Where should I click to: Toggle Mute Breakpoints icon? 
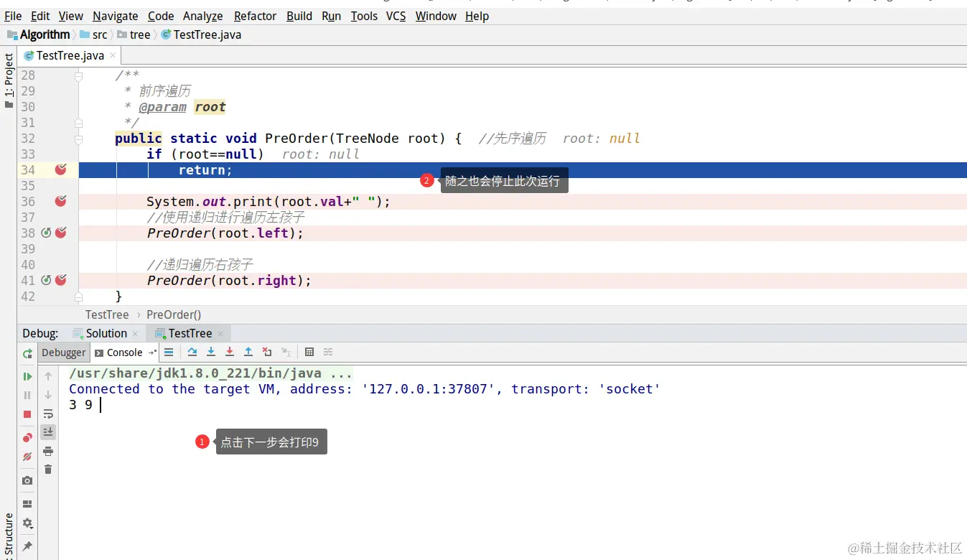coord(27,457)
